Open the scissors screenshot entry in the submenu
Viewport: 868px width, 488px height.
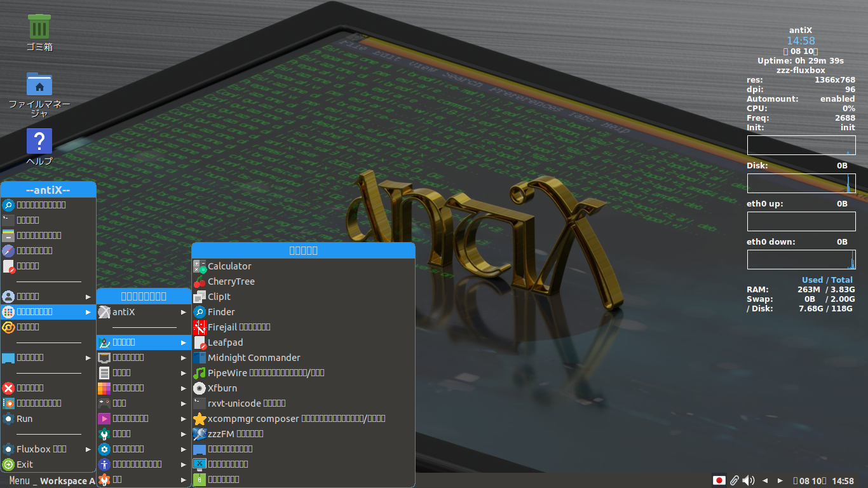coord(303,464)
